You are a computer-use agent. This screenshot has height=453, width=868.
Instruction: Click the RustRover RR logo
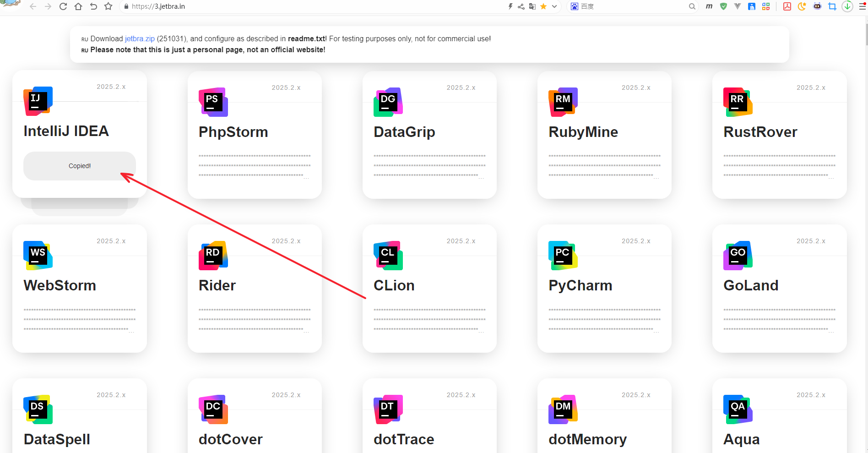(738, 102)
